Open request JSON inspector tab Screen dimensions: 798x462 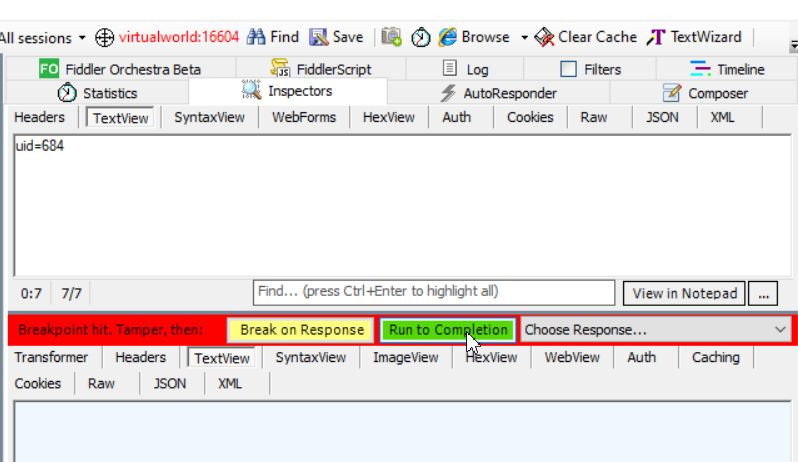pos(662,118)
